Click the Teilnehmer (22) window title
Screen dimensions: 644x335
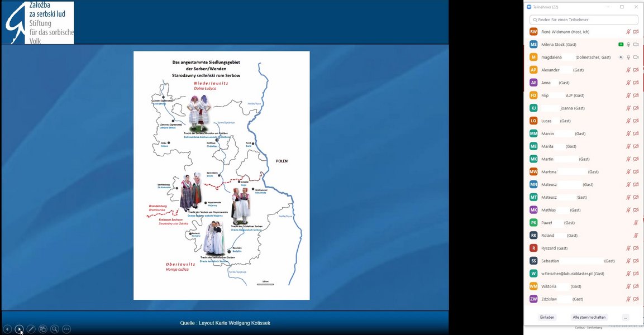tap(546, 7)
